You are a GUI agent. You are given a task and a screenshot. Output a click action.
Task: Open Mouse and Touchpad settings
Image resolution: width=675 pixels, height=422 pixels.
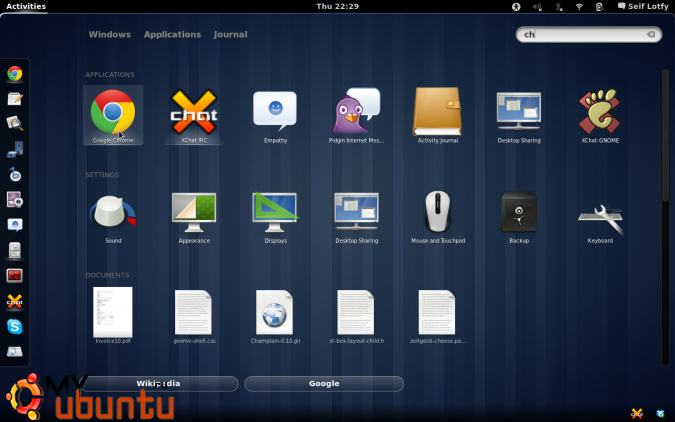[x=438, y=216]
